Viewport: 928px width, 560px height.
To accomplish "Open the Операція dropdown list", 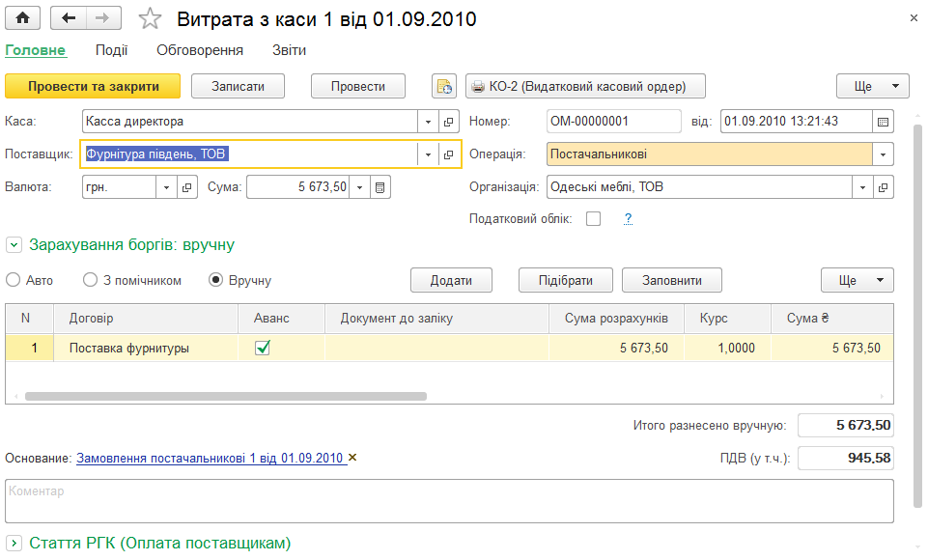I will [x=883, y=154].
